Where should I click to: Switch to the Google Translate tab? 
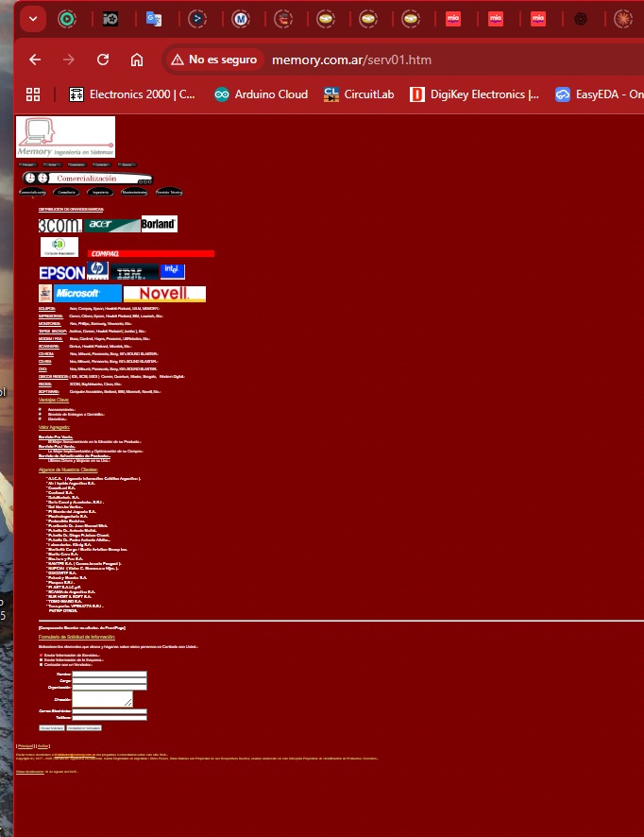click(x=154, y=19)
